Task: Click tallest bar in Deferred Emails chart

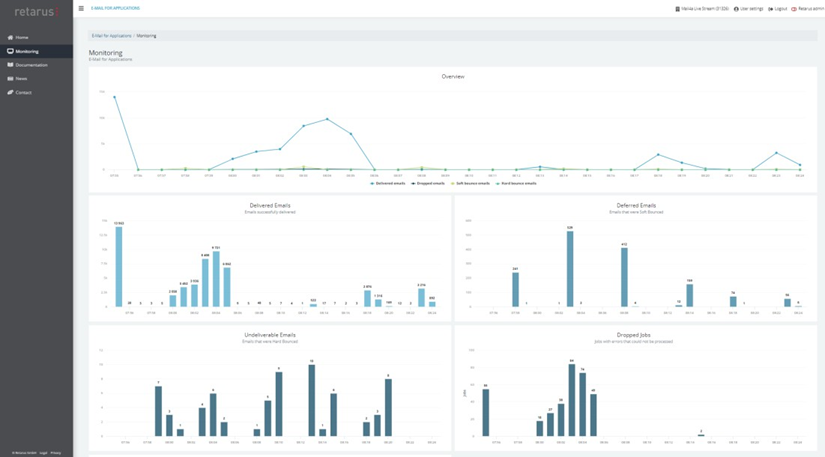Action: click(x=570, y=269)
